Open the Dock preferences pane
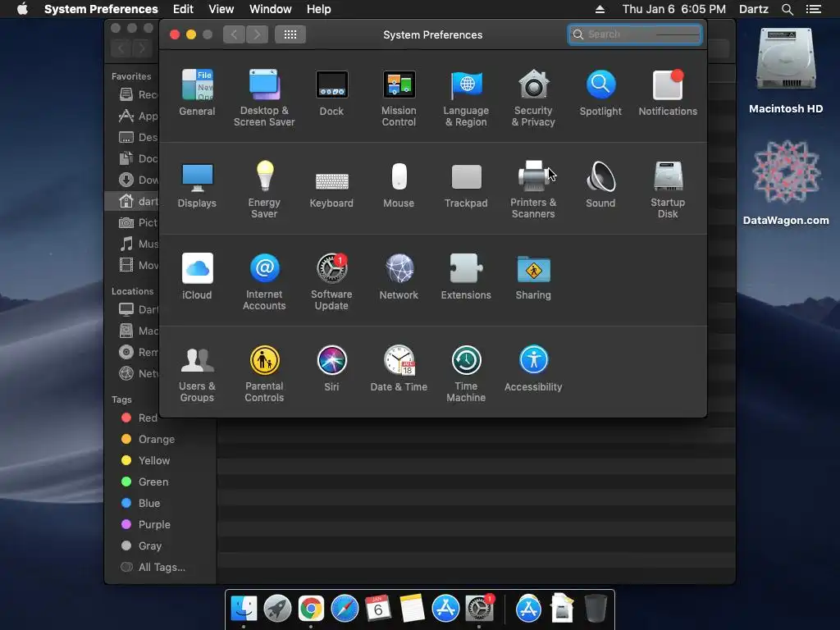Image resolution: width=840 pixels, height=630 pixels. [x=331, y=93]
